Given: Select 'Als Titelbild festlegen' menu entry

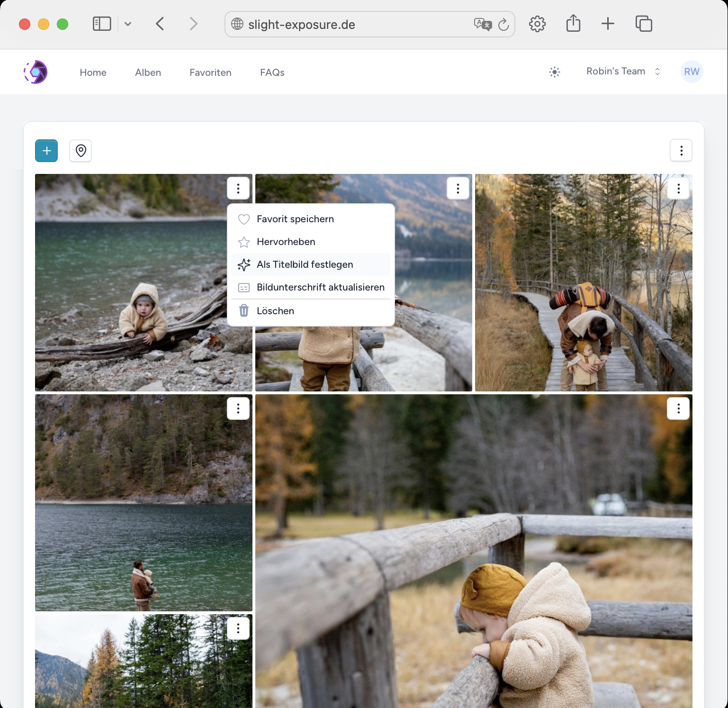Looking at the screenshot, I should [305, 264].
